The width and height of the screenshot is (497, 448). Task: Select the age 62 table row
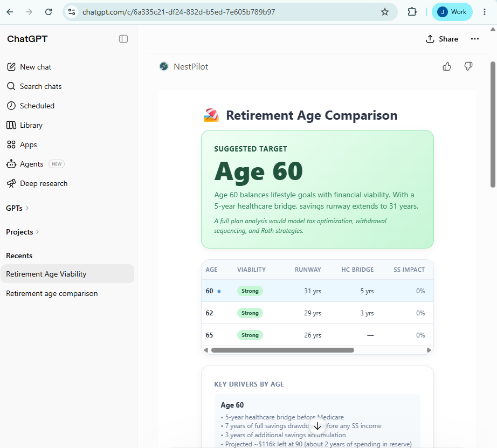click(317, 313)
